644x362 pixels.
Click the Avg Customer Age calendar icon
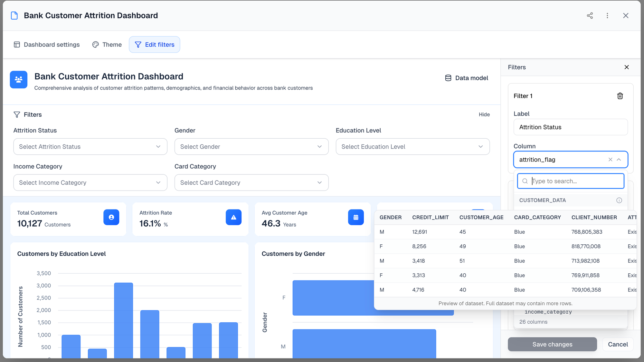(356, 217)
